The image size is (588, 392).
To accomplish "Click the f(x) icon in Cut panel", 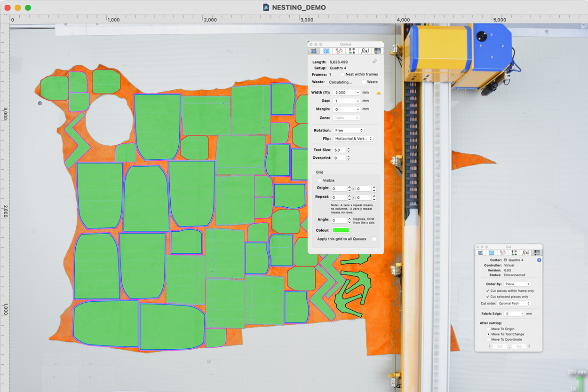I will click(x=525, y=253).
